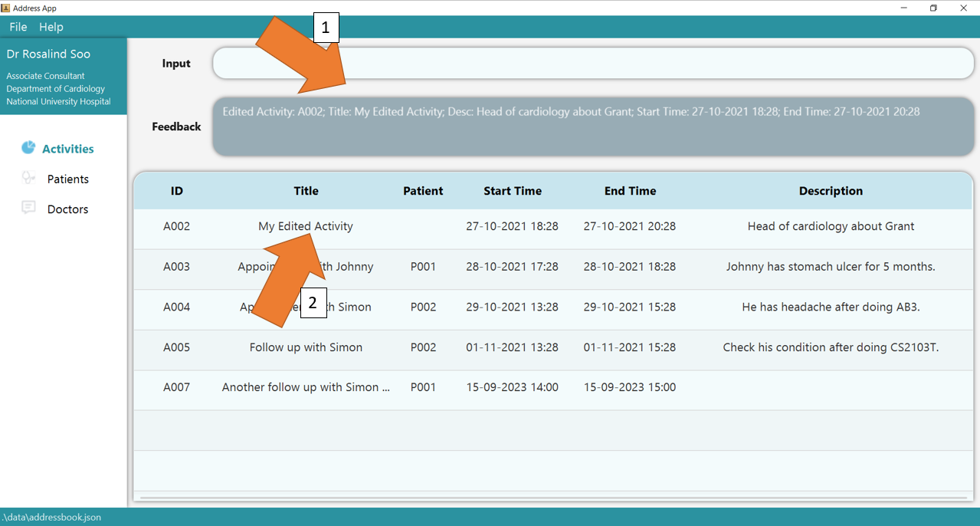Click the Activities pie chart icon
This screenshot has width=980, height=526.
(x=28, y=148)
